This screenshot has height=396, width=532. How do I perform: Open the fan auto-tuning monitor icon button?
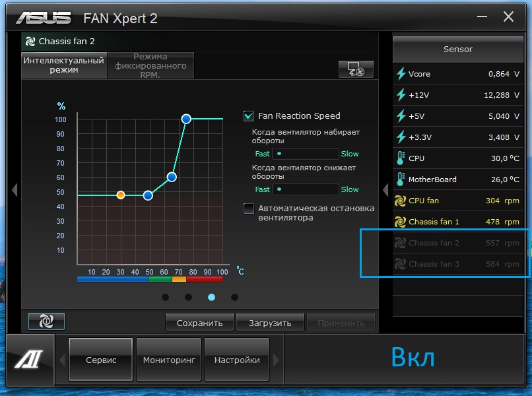pos(356,69)
